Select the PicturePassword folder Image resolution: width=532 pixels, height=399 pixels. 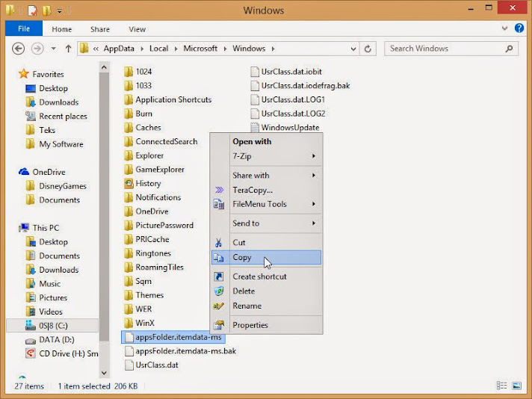(x=159, y=226)
